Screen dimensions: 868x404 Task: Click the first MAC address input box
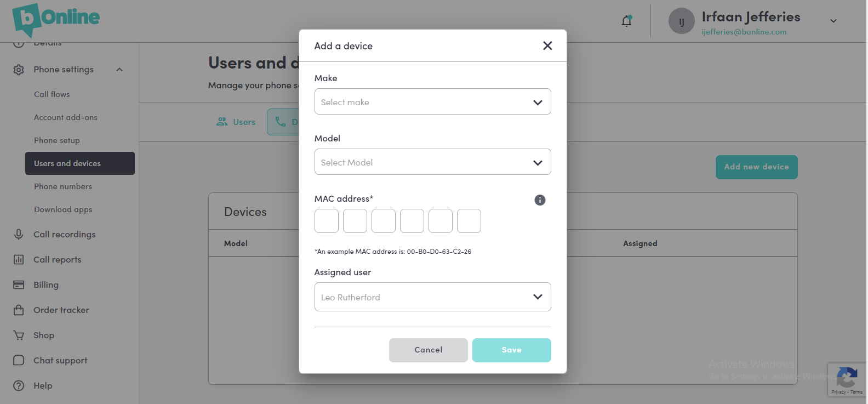pos(327,221)
